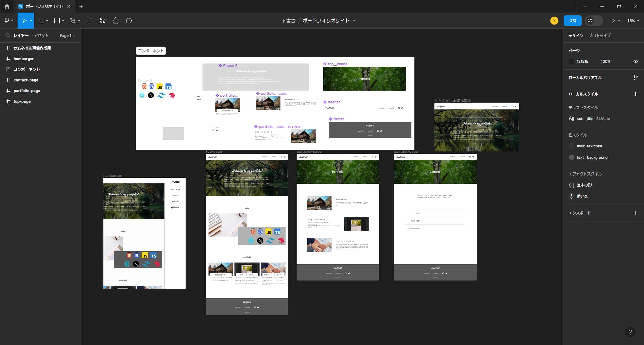Switch to the プロトタイプ tab

[x=600, y=35]
